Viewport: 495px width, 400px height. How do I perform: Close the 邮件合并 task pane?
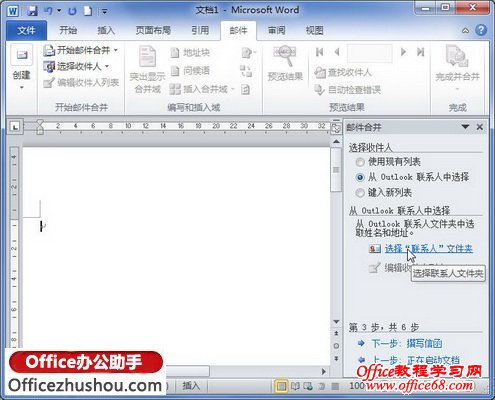tap(480, 127)
